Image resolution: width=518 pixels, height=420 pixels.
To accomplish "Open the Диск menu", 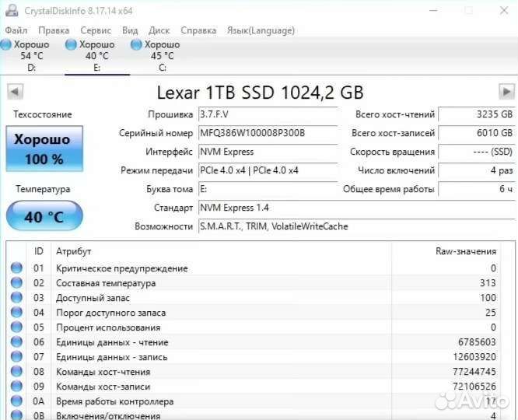I will [x=159, y=30].
